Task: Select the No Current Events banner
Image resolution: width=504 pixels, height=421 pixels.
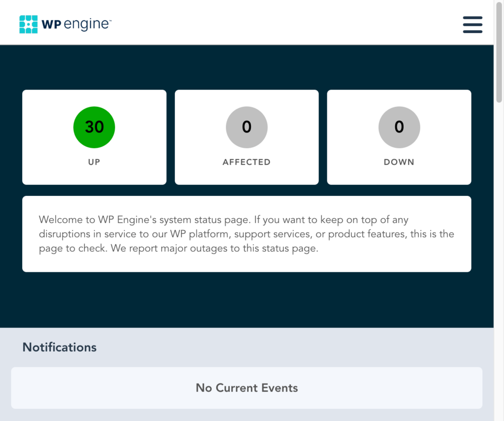Action: coord(247,388)
